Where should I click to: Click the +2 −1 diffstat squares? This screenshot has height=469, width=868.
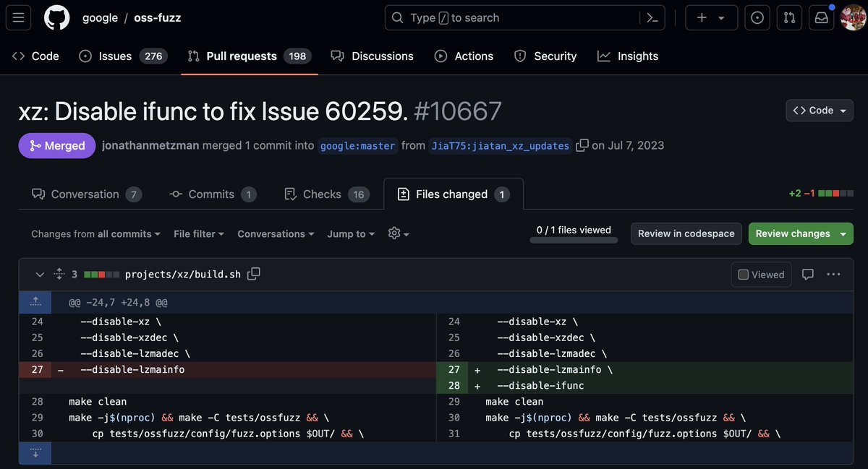coord(836,194)
